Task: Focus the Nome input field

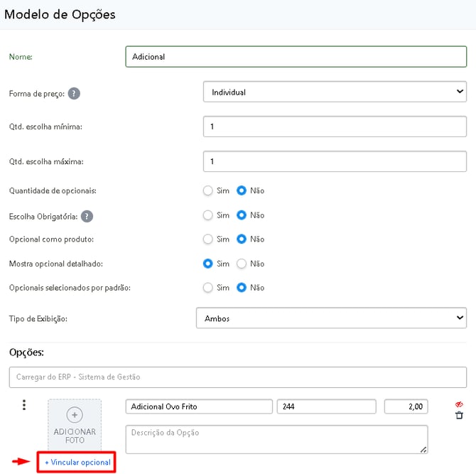Action: point(296,57)
